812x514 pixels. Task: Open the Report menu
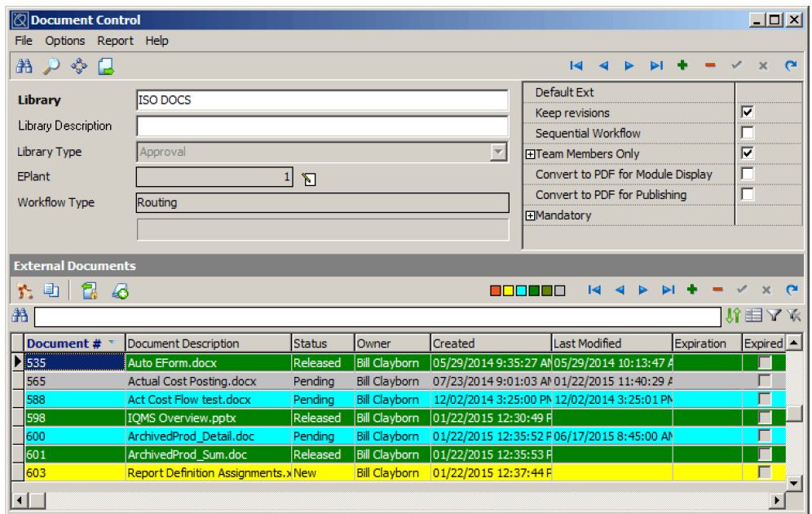[115, 40]
